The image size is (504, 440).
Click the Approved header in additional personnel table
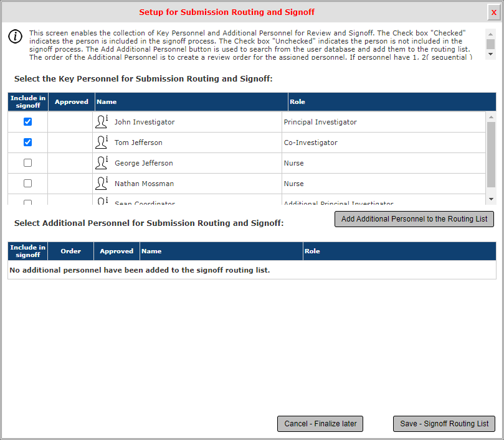click(116, 251)
